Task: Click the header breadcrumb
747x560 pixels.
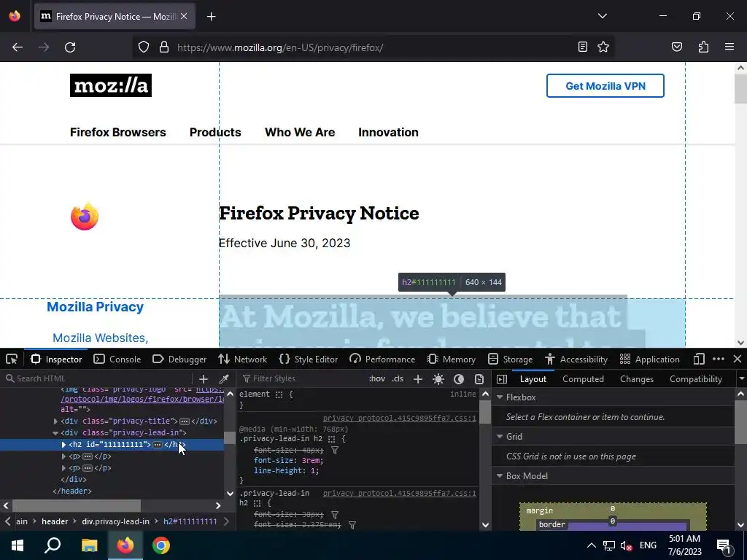Action: pyautogui.click(x=55, y=521)
